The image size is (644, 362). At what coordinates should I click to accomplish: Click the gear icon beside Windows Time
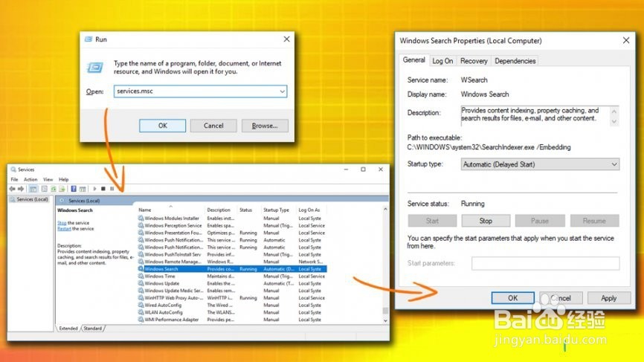tap(141, 277)
